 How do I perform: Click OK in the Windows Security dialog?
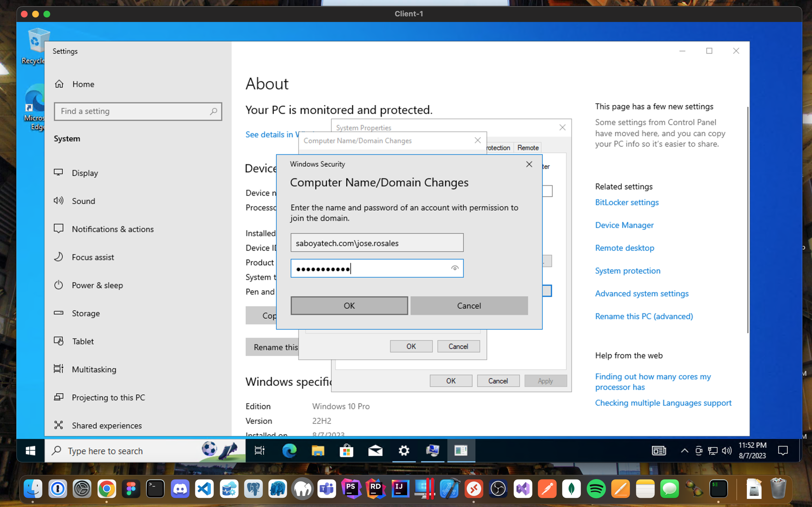[349, 306]
